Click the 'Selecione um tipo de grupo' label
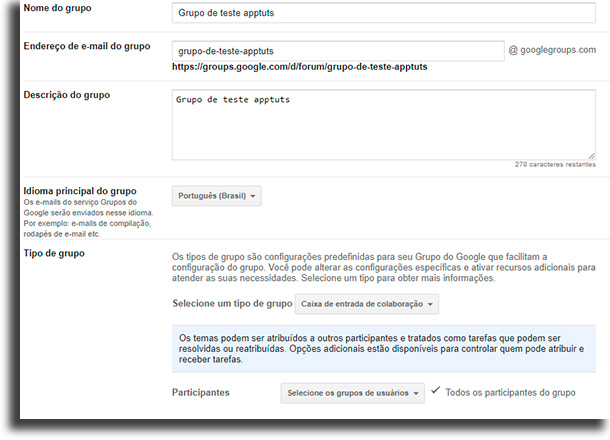610x440 pixels. [x=232, y=303]
